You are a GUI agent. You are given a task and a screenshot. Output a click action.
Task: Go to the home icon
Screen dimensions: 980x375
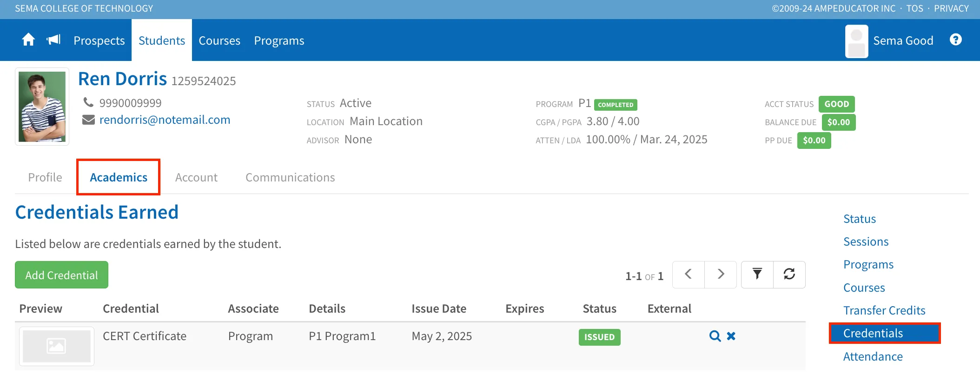28,40
